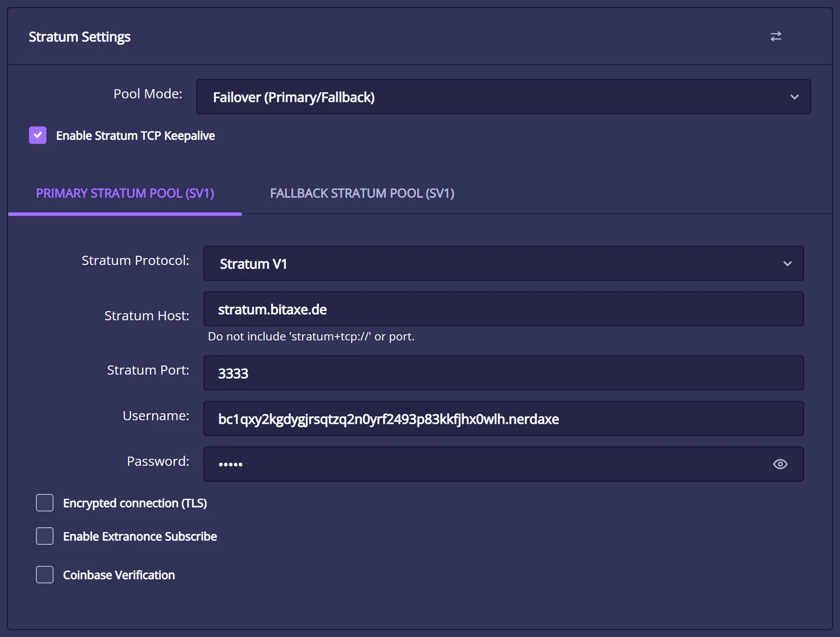
Task: Tick the Enable Extranonce Subscribe checkbox
Action: pyautogui.click(x=45, y=536)
